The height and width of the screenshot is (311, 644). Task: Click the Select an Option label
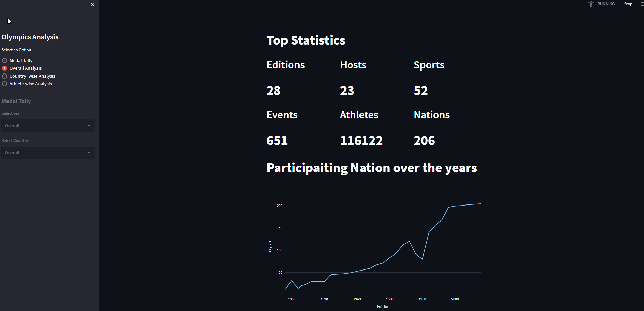(16, 50)
